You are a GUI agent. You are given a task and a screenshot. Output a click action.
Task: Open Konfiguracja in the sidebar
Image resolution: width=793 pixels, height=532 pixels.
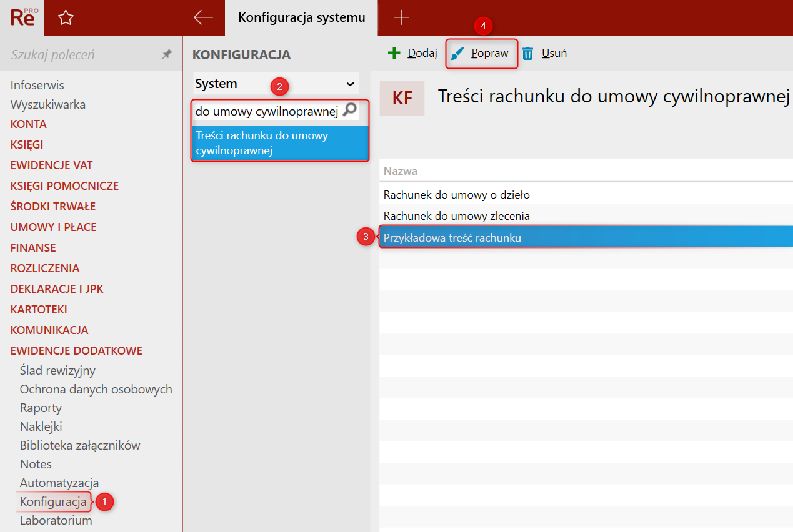53,502
